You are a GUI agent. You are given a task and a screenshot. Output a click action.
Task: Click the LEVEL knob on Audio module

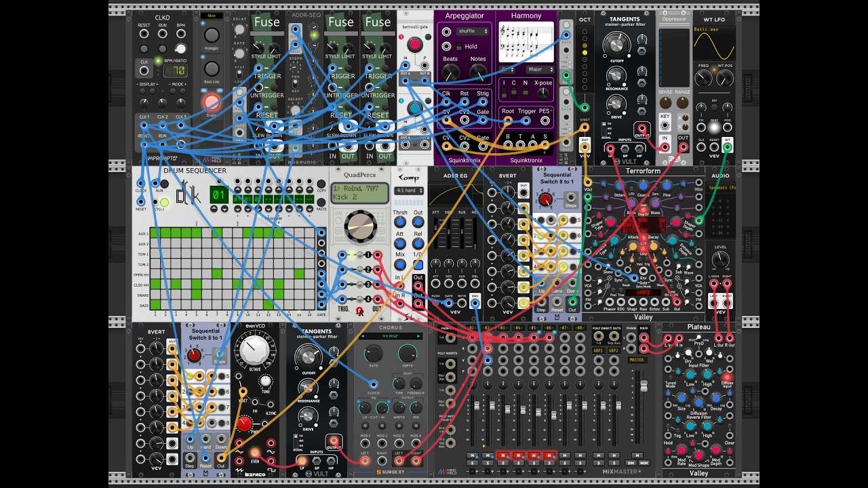pos(720,260)
